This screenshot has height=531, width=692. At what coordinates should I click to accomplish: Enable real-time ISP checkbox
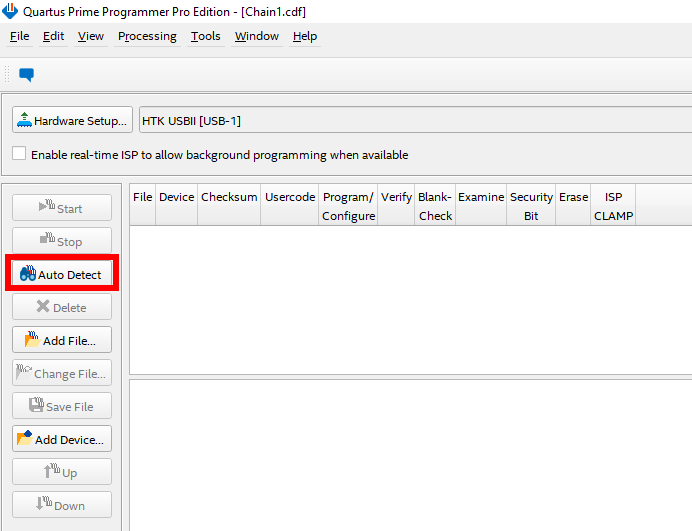tap(19, 154)
